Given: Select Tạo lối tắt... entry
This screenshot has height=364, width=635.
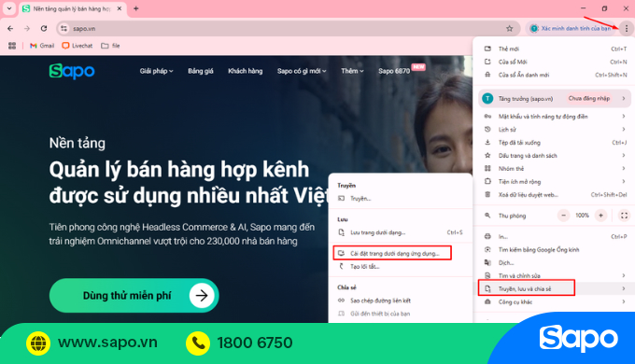Looking at the screenshot, I should pyautogui.click(x=400, y=266).
